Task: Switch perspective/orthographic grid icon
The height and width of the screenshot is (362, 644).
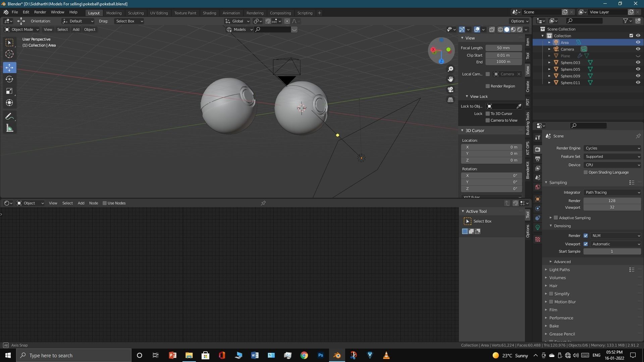Action: (450, 100)
